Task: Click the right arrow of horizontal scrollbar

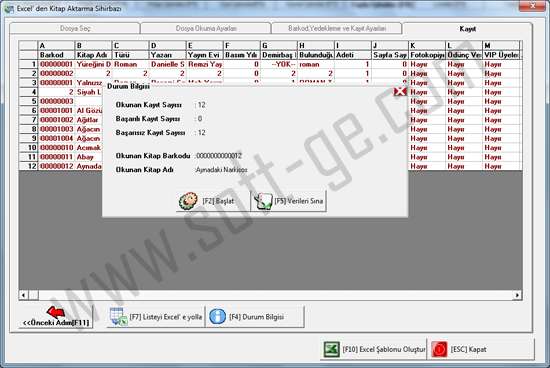Action: point(517,295)
